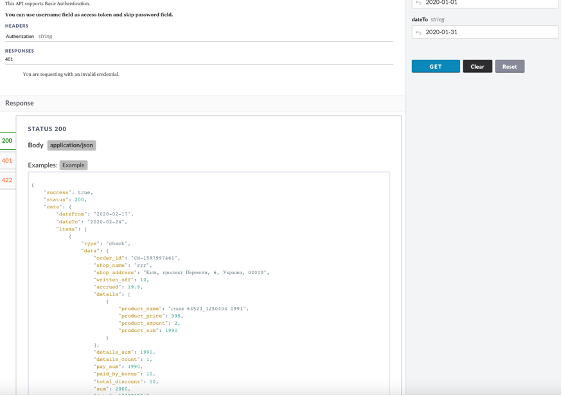Click the "written_off" line in JSON example

click(x=121, y=280)
